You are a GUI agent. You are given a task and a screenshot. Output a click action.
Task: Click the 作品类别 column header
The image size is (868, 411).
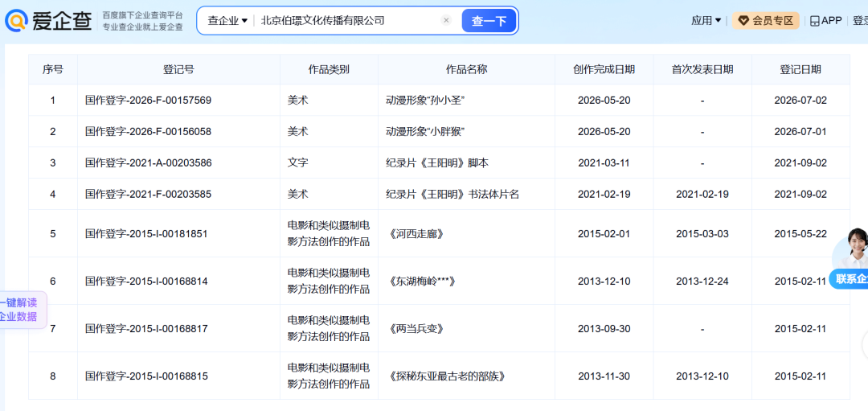coord(329,69)
